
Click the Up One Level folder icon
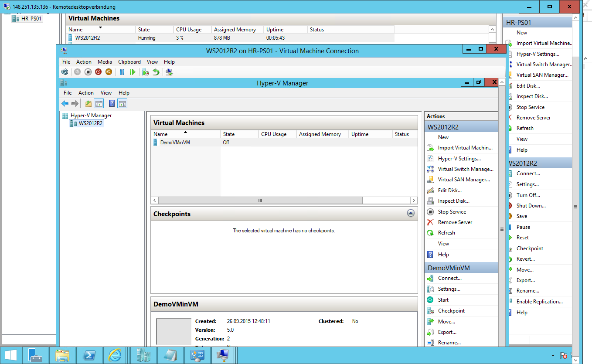(88, 103)
